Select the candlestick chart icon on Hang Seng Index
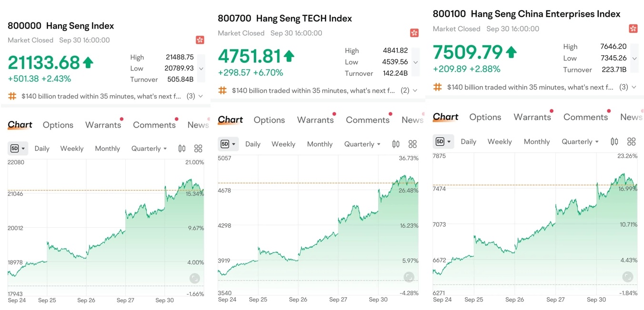 click(182, 148)
